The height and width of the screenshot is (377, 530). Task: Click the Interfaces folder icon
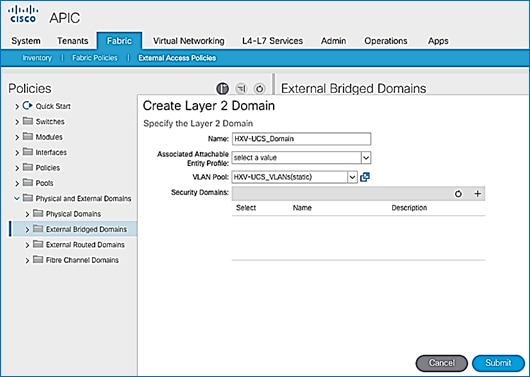(28, 152)
